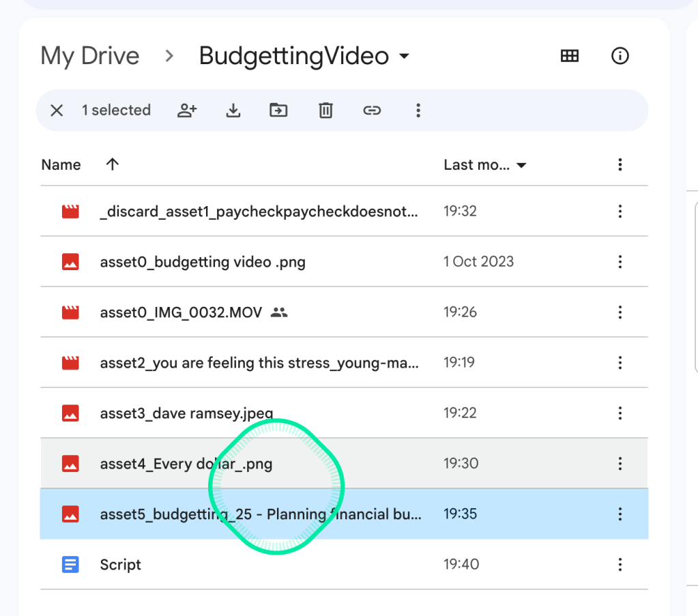The image size is (698, 616).
Task: Select asset2_you are feeling this stress file
Action: [x=344, y=363]
